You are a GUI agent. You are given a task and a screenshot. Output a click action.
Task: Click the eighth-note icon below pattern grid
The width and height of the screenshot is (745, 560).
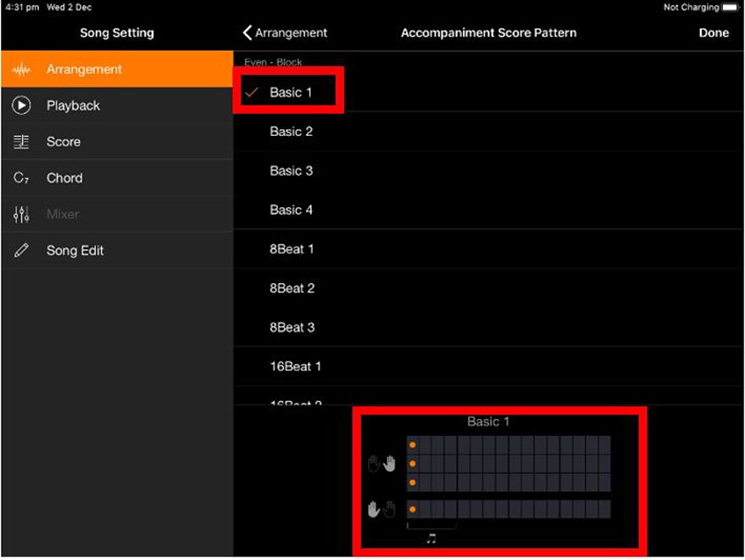click(431, 539)
